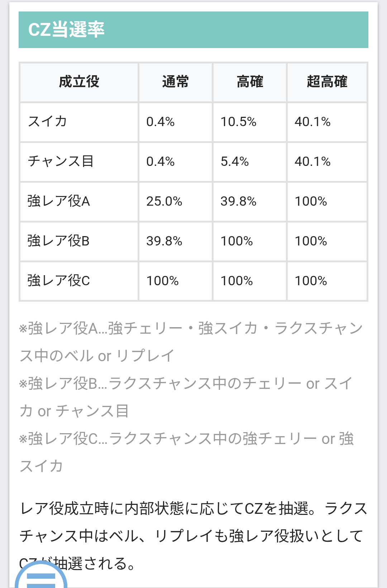Click the CZ当選率 section heading
This screenshot has width=387, height=588.
tap(66, 29)
